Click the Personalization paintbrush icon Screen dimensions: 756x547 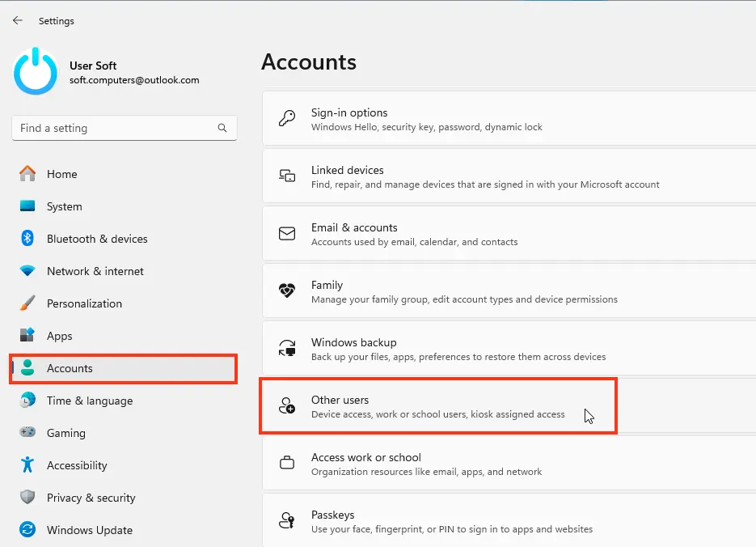point(27,303)
